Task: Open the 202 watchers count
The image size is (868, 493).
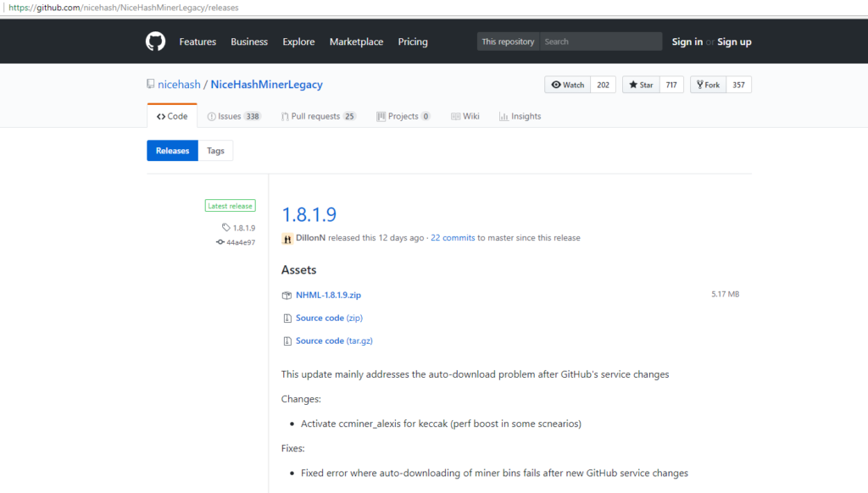Action: pos(603,85)
